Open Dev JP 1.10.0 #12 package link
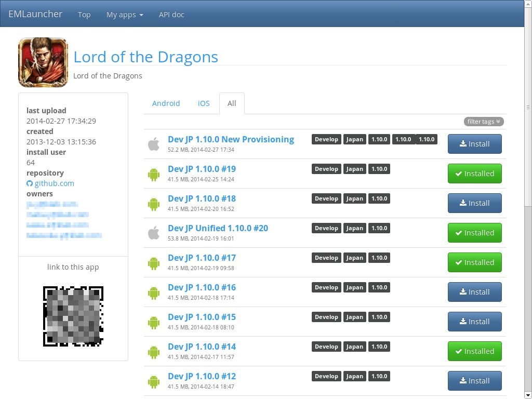Image resolution: width=532 pixels, height=399 pixels. tap(202, 376)
